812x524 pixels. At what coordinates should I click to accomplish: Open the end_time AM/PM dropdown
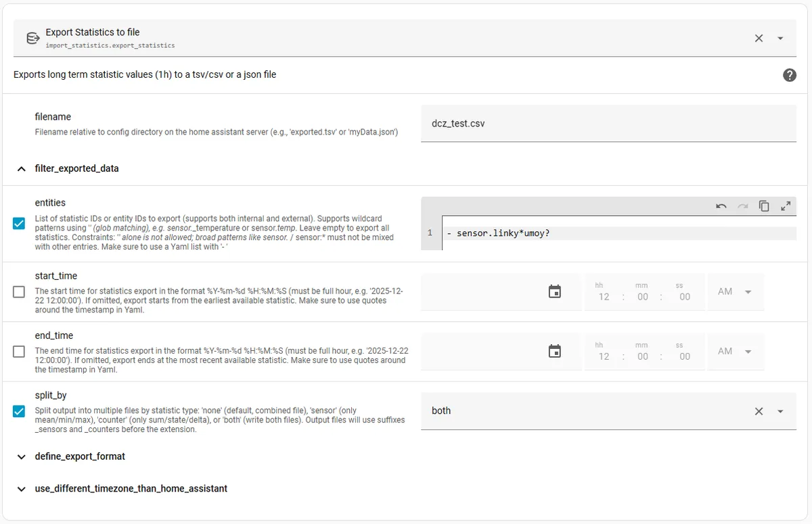[x=736, y=352]
